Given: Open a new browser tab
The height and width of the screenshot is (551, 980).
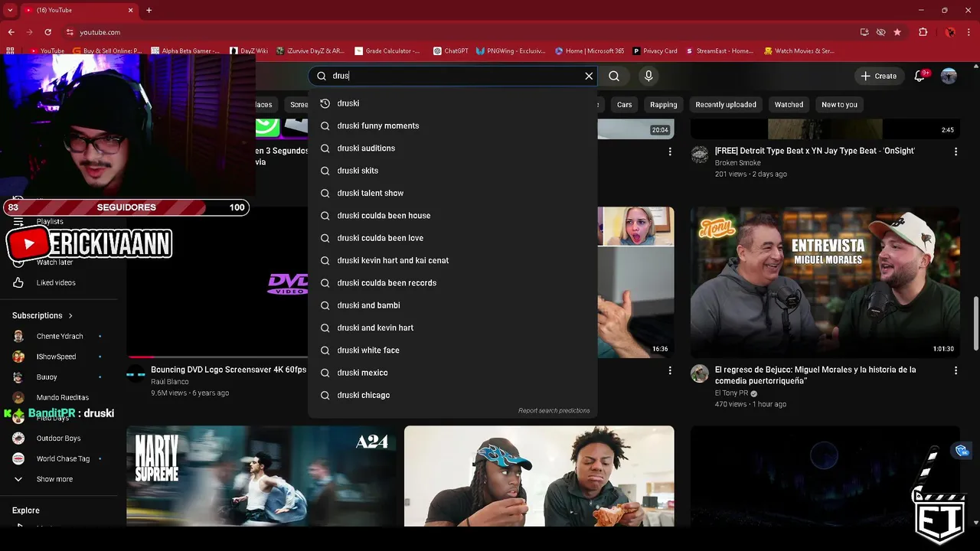Looking at the screenshot, I should (x=149, y=10).
